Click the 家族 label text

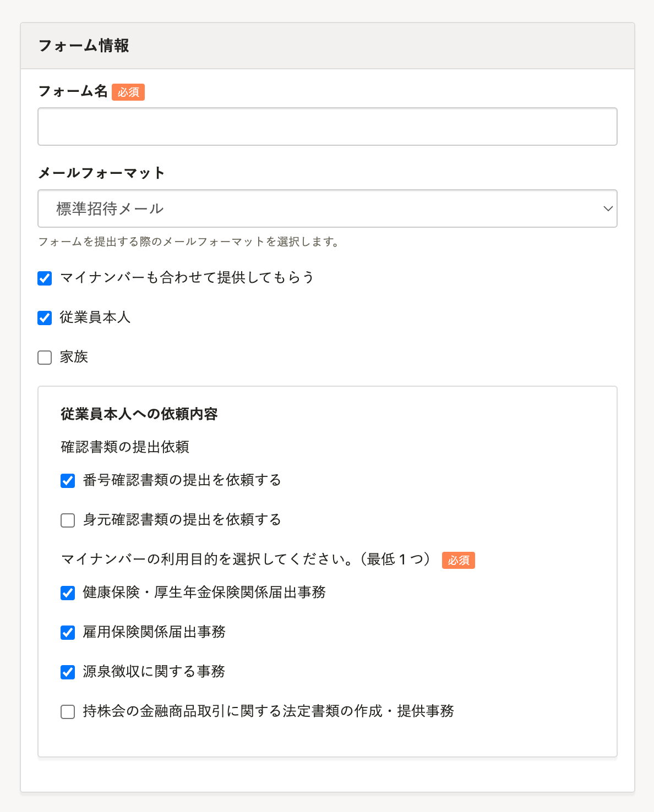pos(74,357)
